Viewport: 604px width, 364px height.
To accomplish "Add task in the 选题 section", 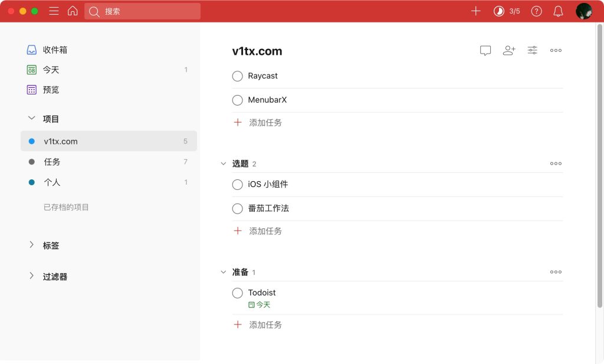I will point(258,231).
